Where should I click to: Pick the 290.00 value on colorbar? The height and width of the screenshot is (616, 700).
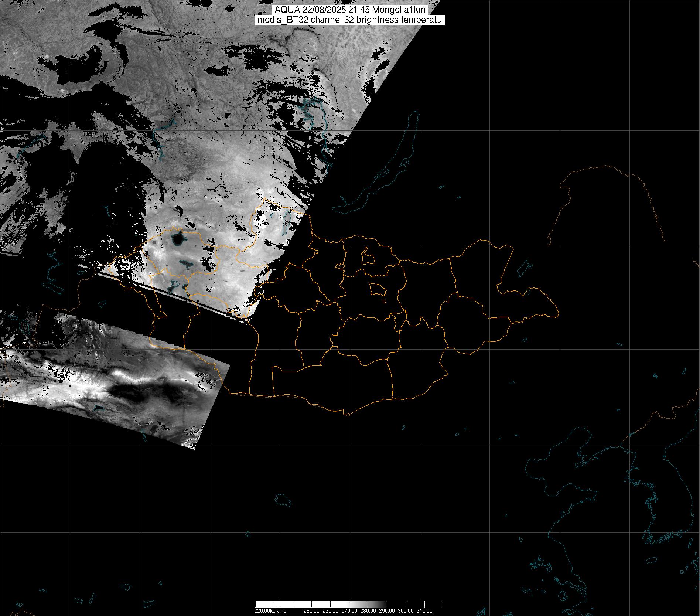click(387, 611)
